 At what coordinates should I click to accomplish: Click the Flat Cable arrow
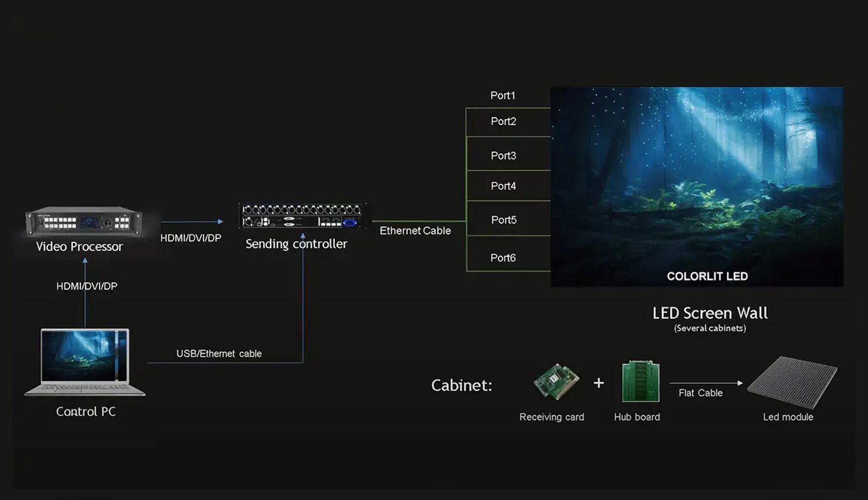[x=706, y=383]
